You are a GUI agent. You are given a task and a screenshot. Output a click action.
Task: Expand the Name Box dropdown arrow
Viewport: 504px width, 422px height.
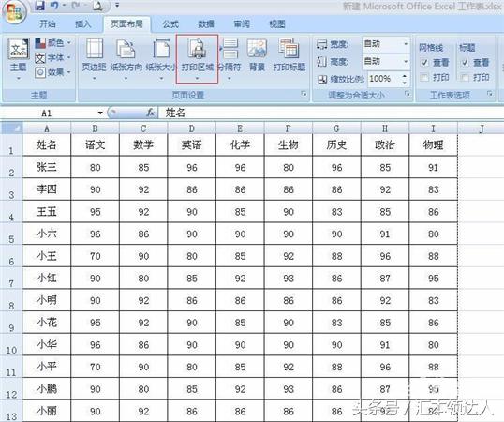100,113
